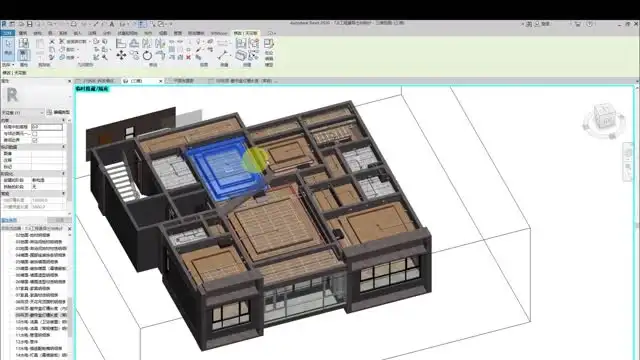Select the Trim/Extend to Corner tool
640x360 pixels.
pos(160,56)
